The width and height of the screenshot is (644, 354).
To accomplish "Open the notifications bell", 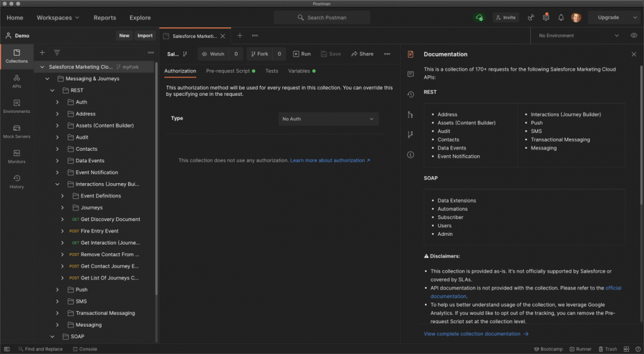I will 560,18.
